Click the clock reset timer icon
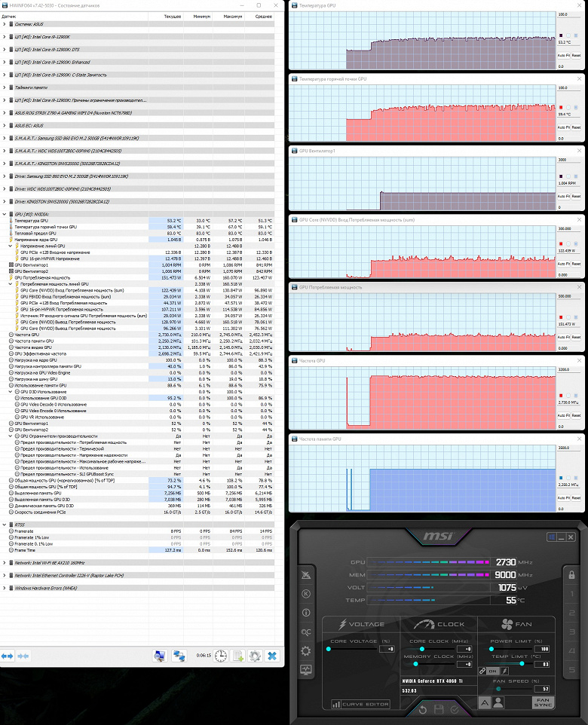Image resolution: width=588 pixels, height=725 pixels. tap(221, 656)
